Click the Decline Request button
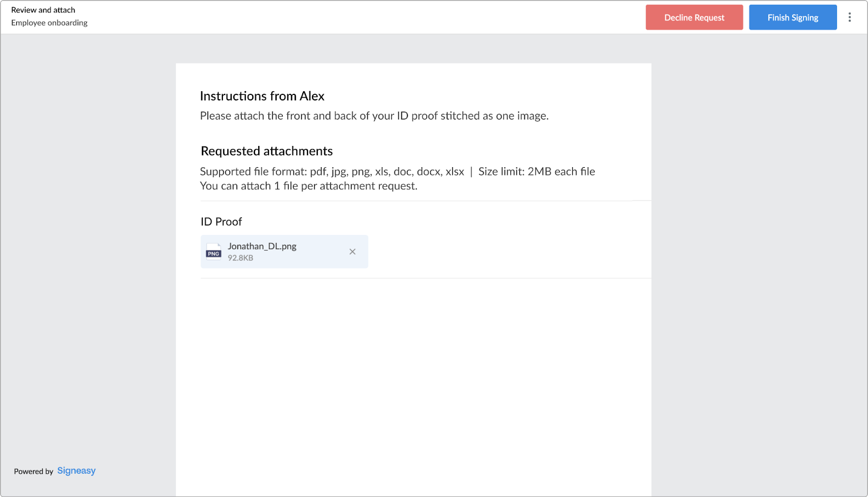The height and width of the screenshot is (497, 868). [694, 17]
